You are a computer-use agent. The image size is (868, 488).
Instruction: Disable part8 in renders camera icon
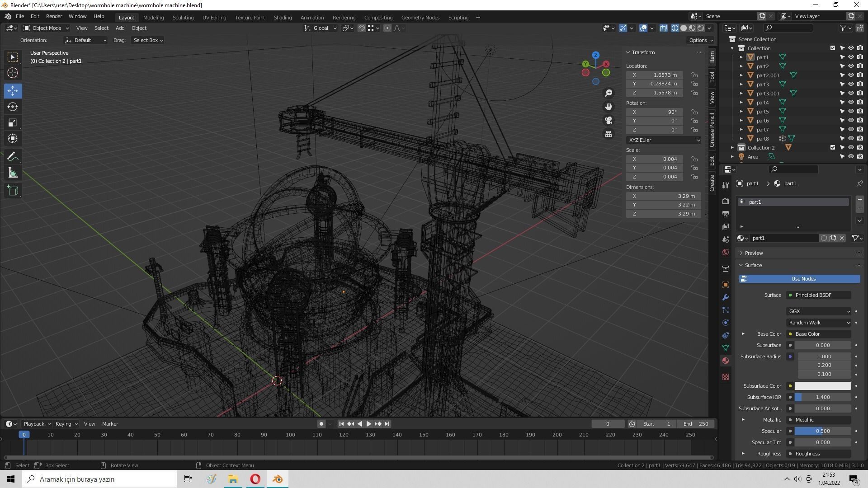point(860,139)
